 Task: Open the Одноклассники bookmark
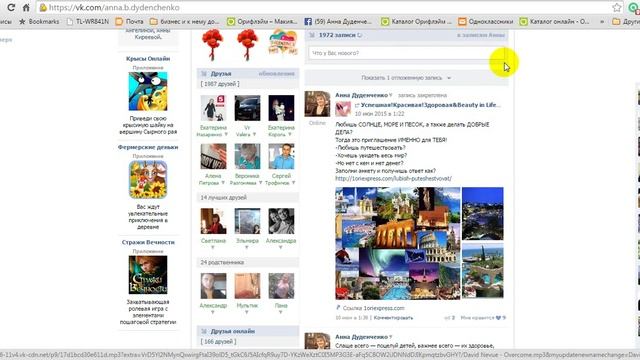tap(485, 21)
